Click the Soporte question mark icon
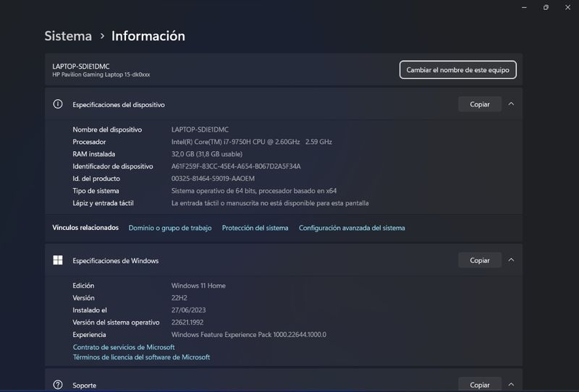The height and width of the screenshot is (392, 579). 58,385
